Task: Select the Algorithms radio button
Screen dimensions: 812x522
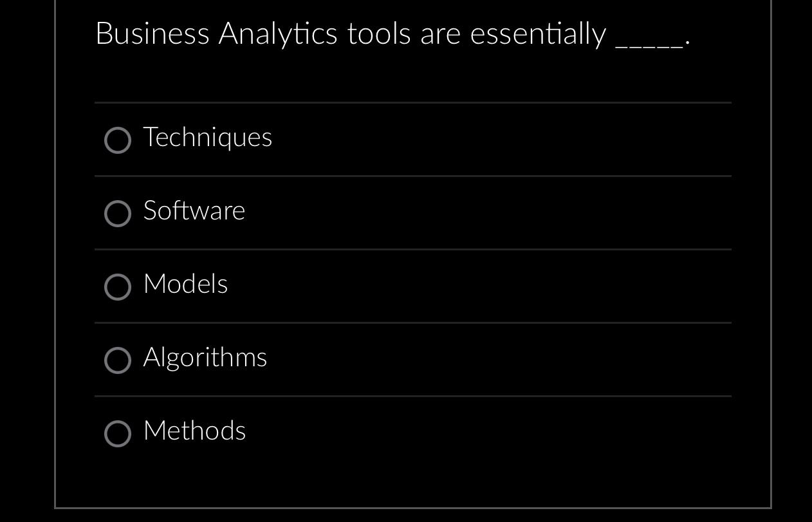Action: click(118, 360)
